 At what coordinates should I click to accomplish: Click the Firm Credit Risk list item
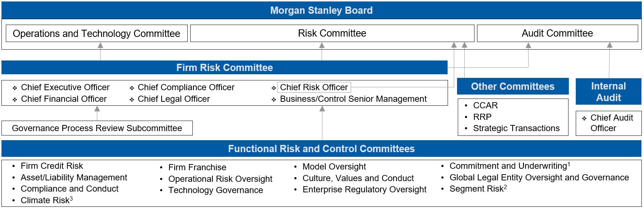pyautogui.click(x=52, y=166)
